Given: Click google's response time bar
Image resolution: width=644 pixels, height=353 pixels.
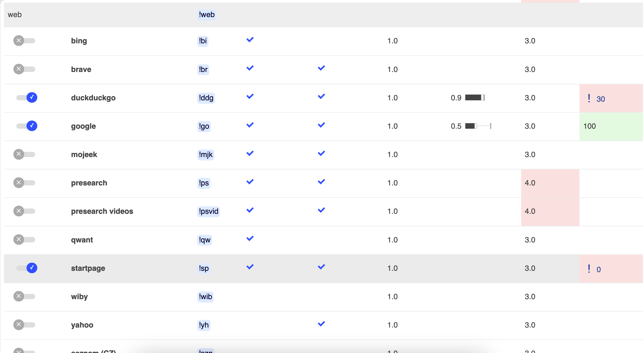Looking at the screenshot, I should click(478, 126).
